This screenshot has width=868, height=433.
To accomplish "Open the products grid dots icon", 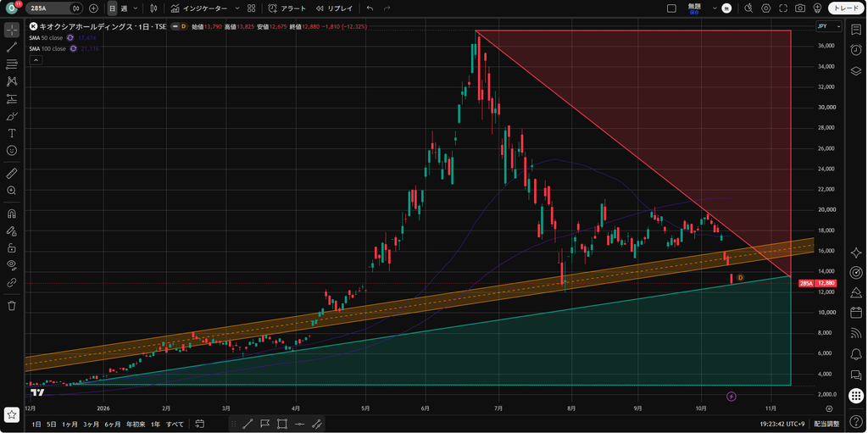I will point(856,396).
